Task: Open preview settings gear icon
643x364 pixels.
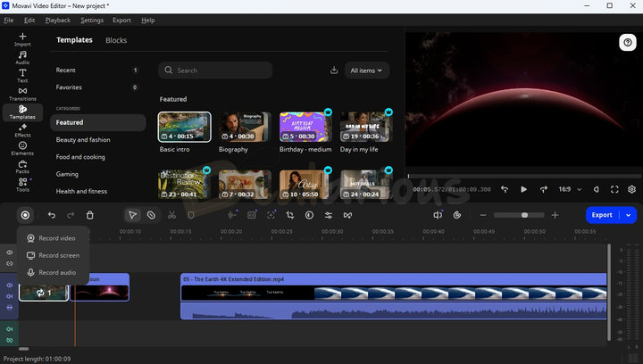Action: pos(632,189)
